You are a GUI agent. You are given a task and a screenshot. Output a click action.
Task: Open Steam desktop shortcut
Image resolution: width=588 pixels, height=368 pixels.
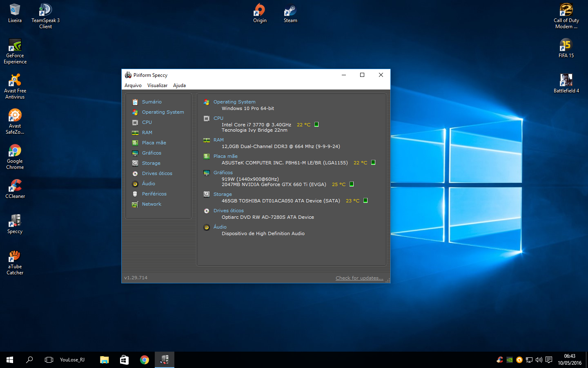click(290, 13)
